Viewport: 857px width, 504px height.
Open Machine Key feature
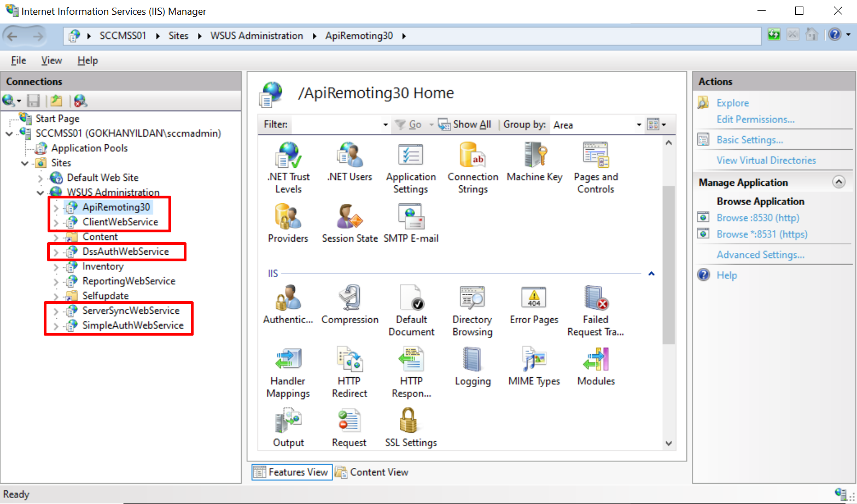pyautogui.click(x=534, y=162)
